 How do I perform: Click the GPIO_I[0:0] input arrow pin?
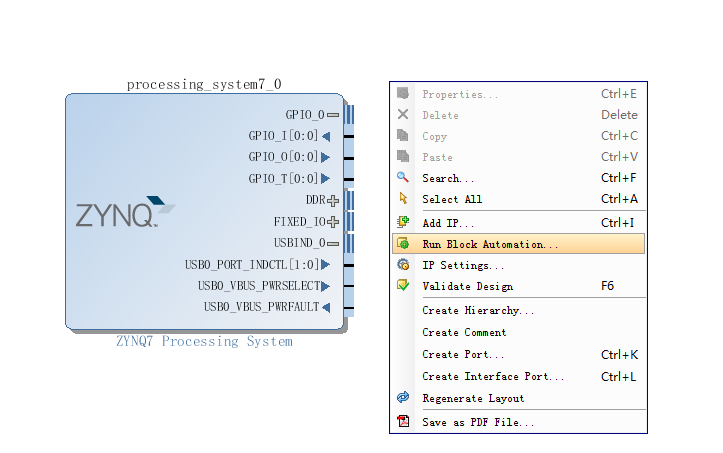point(326,136)
